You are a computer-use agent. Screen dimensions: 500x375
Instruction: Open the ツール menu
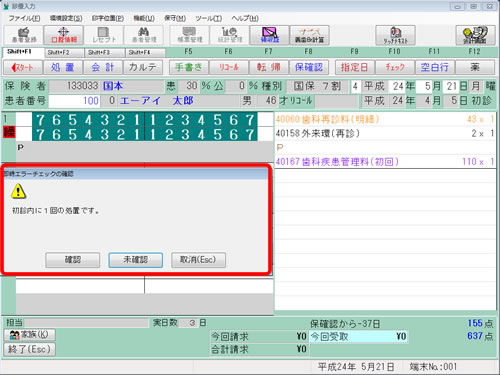(209, 18)
